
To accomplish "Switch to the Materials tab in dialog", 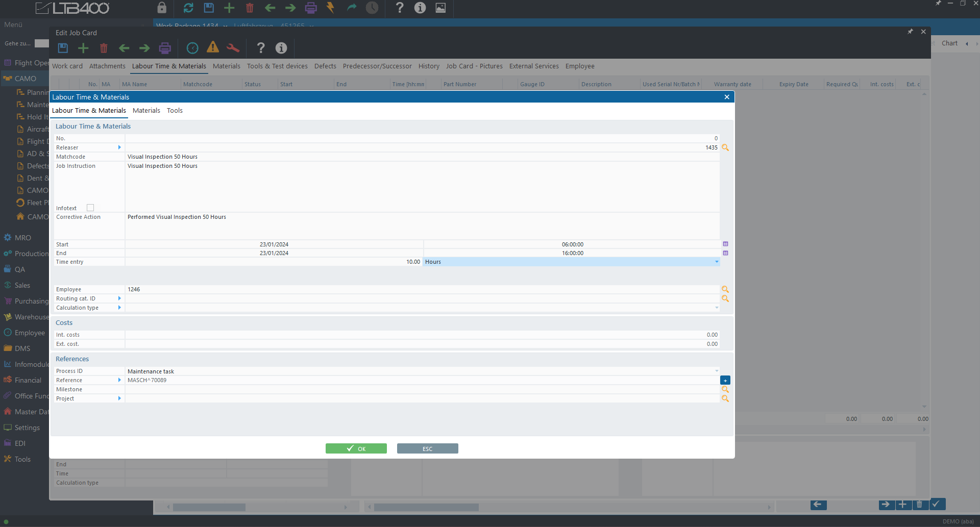I will pyautogui.click(x=146, y=111).
